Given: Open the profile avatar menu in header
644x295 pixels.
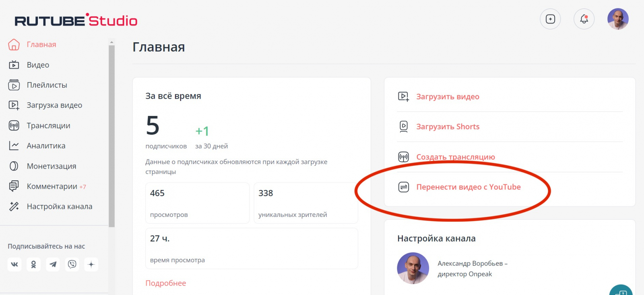Looking at the screenshot, I should tap(618, 19).
